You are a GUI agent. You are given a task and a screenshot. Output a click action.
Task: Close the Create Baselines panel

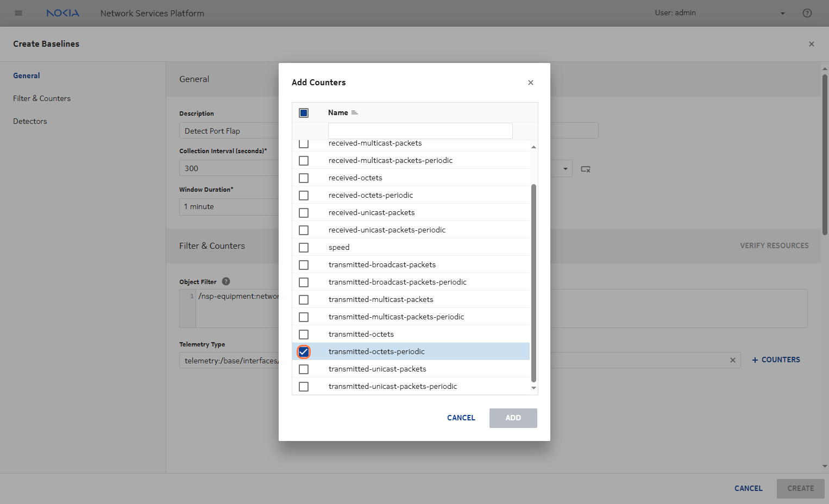pos(811,44)
